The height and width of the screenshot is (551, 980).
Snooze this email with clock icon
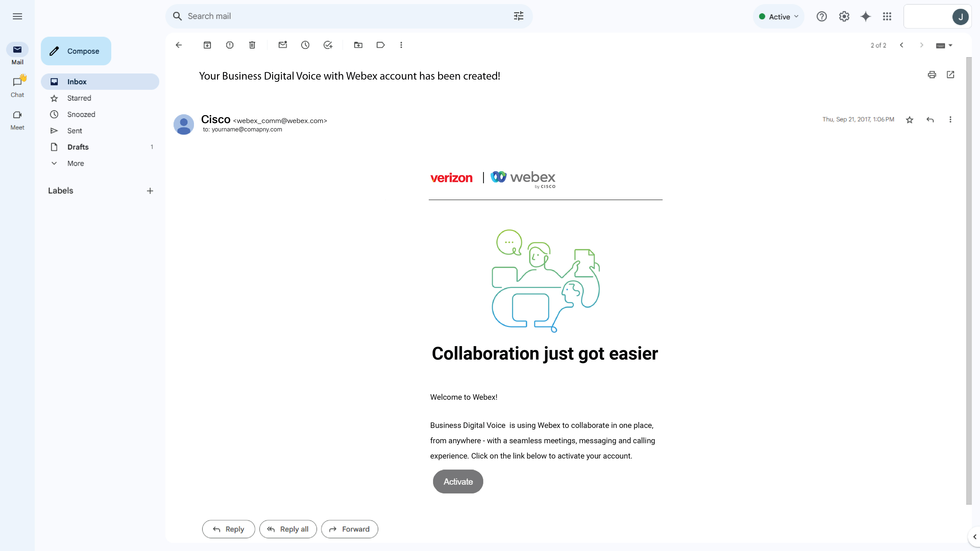[305, 45]
